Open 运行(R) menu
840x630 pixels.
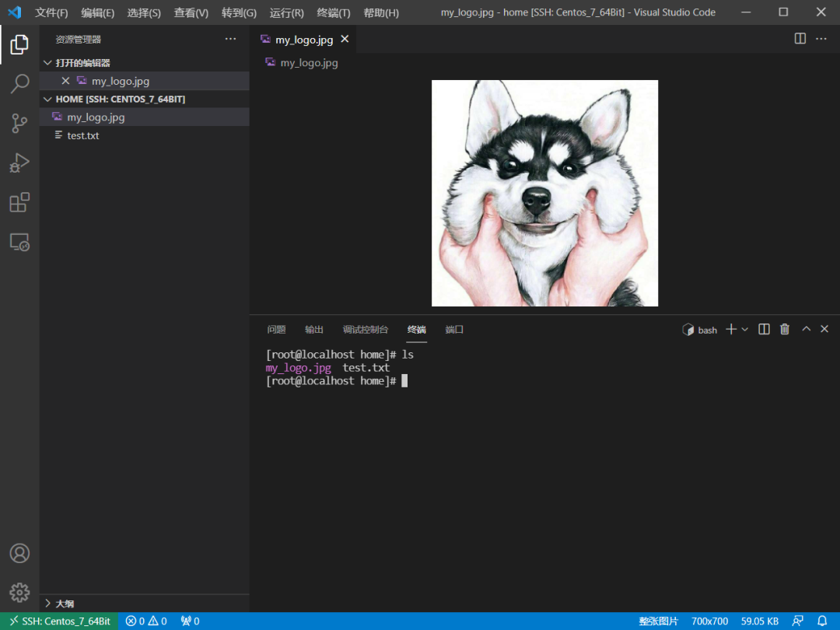pyautogui.click(x=286, y=12)
